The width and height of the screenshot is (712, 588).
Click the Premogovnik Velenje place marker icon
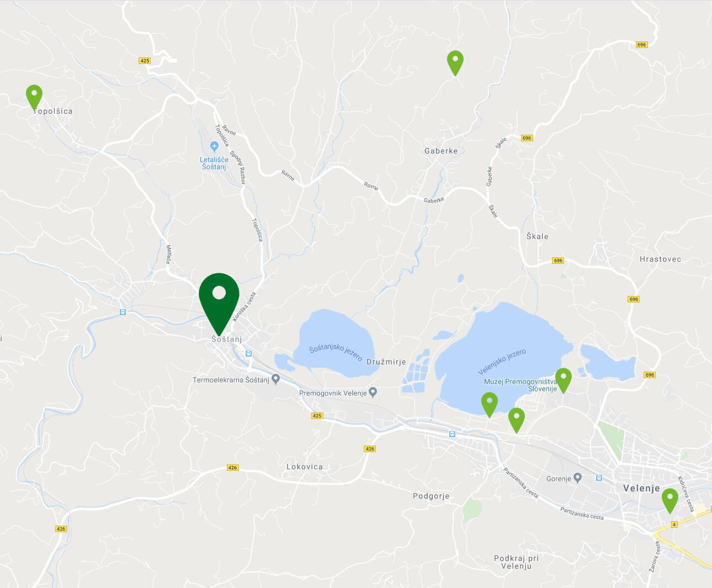point(373,393)
